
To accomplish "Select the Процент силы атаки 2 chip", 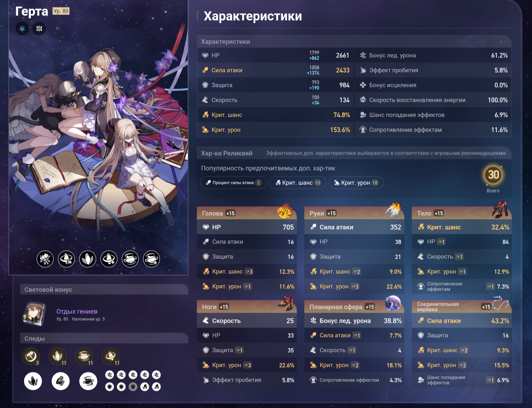I will click(x=234, y=183).
